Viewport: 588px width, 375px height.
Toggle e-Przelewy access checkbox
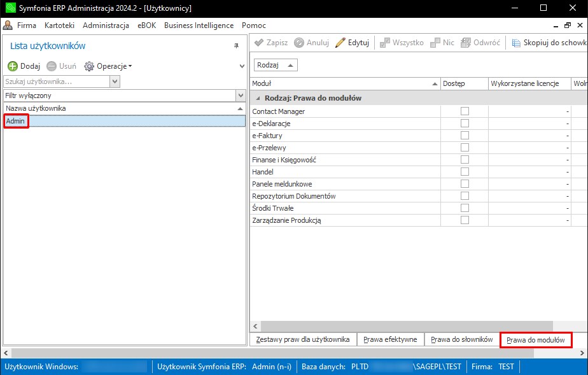pos(465,147)
